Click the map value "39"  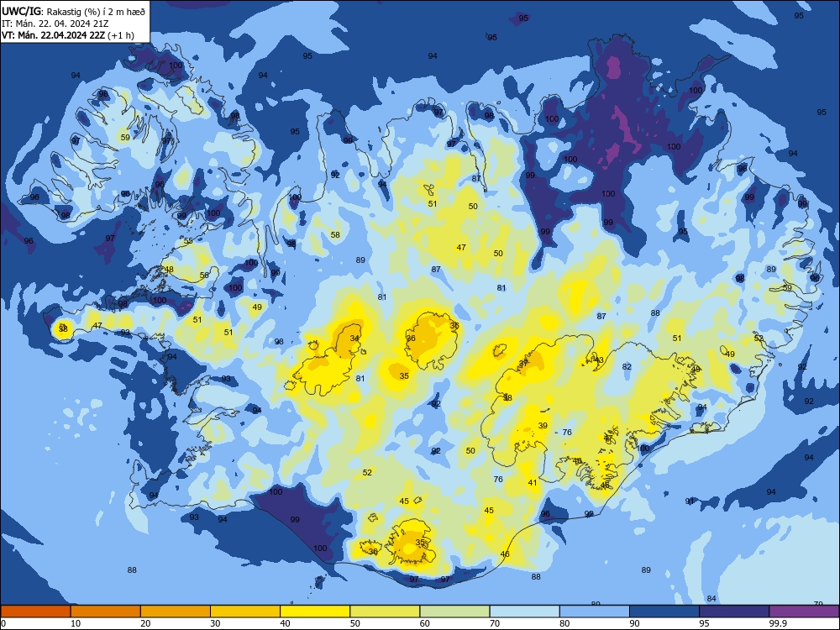[x=543, y=426]
